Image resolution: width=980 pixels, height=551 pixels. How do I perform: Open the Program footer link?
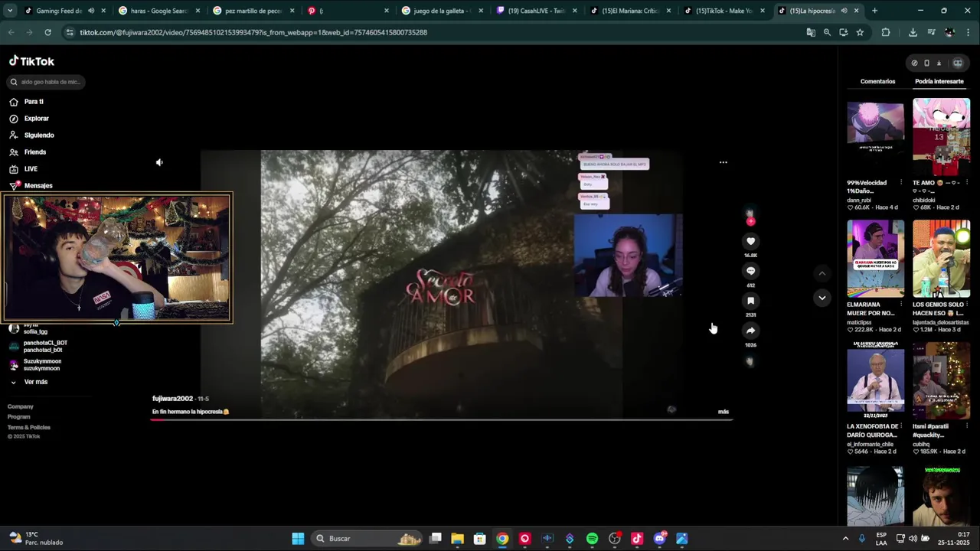19,417
